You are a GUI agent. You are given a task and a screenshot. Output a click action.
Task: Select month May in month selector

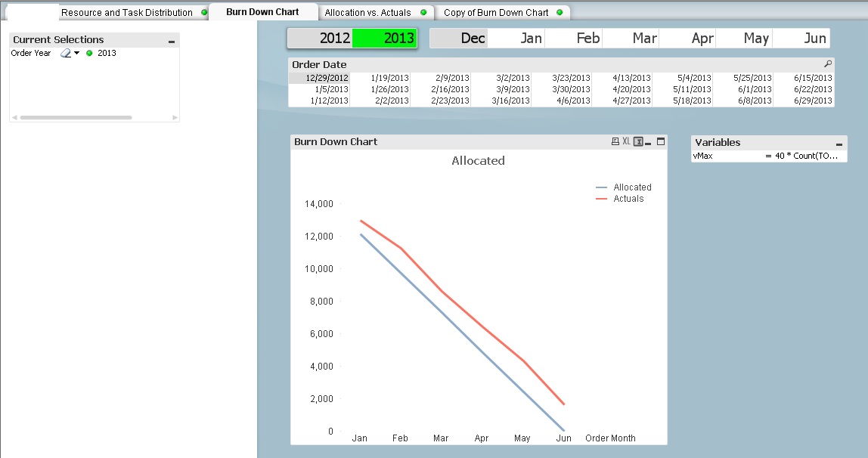[x=744, y=38]
